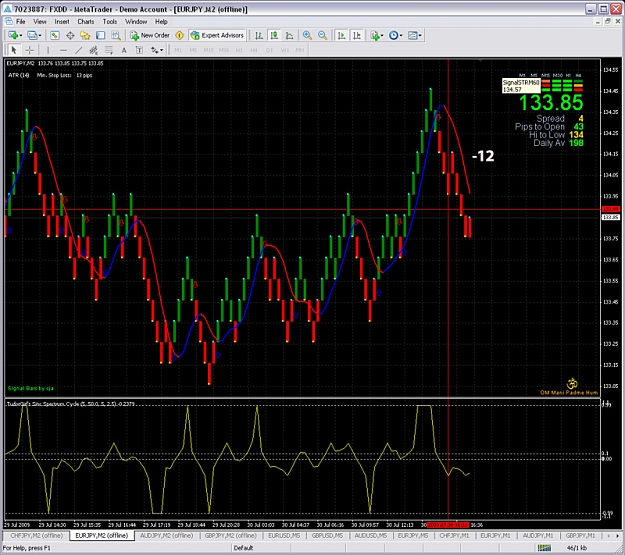Click the New Order button
Viewport: 625px width, 555px height.
click(150, 35)
